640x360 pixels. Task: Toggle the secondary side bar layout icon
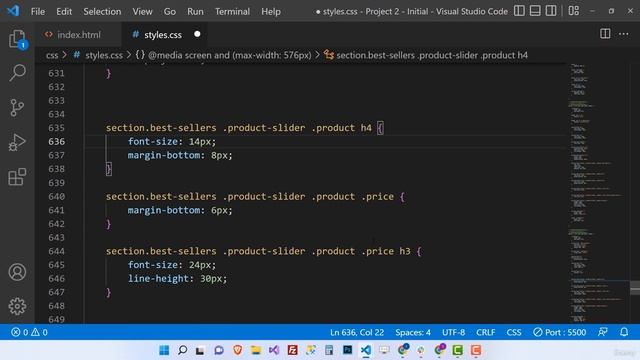[x=551, y=11]
